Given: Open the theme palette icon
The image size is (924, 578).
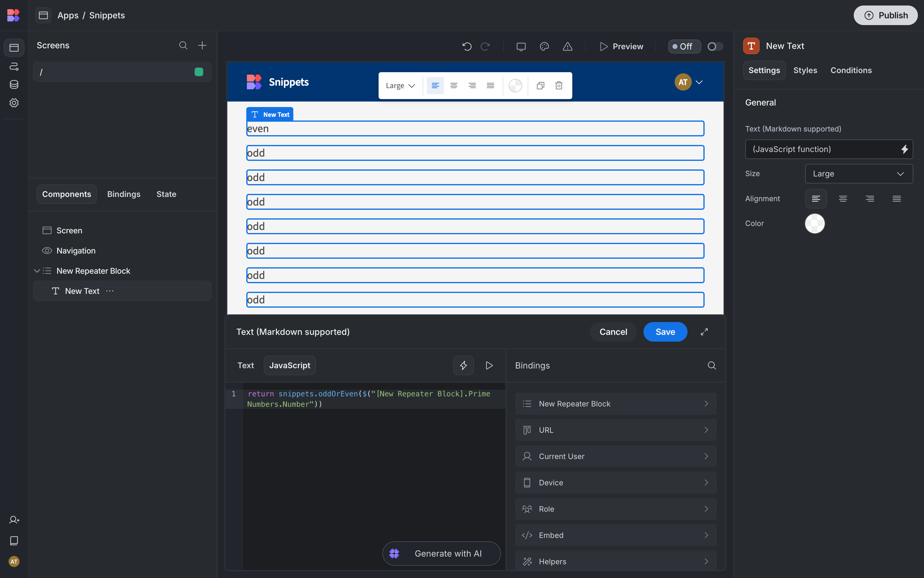Looking at the screenshot, I should pos(544,46).
